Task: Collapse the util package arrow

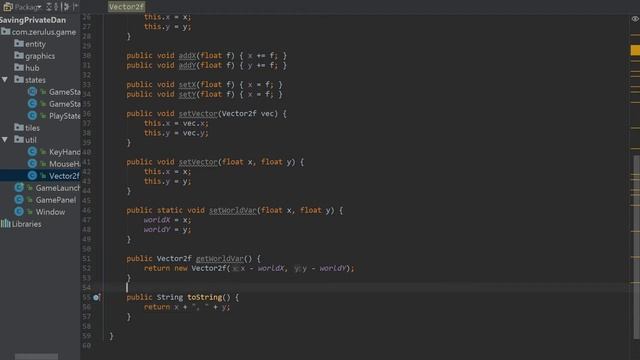Action: coord(5,140)
